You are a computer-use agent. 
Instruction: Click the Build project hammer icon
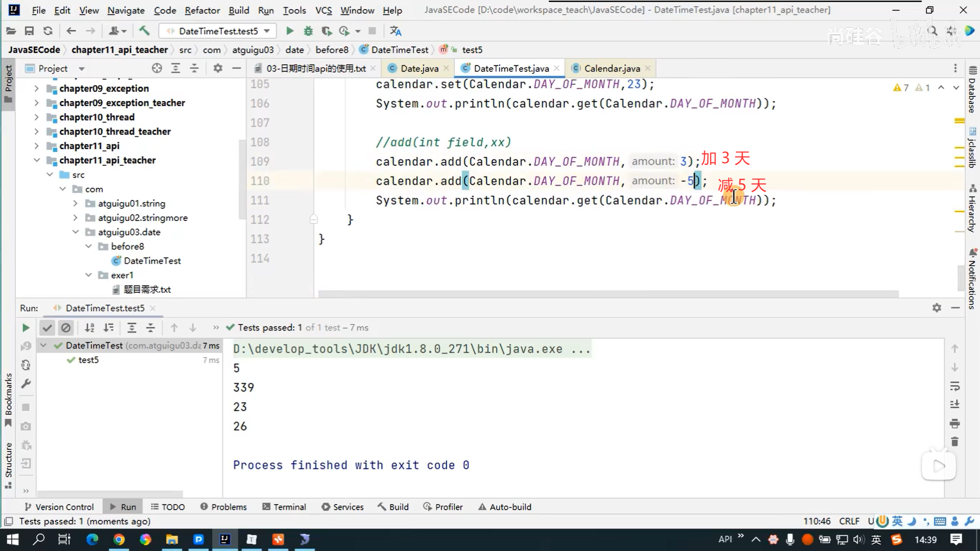pyautogui.click(x=144, y=31)
